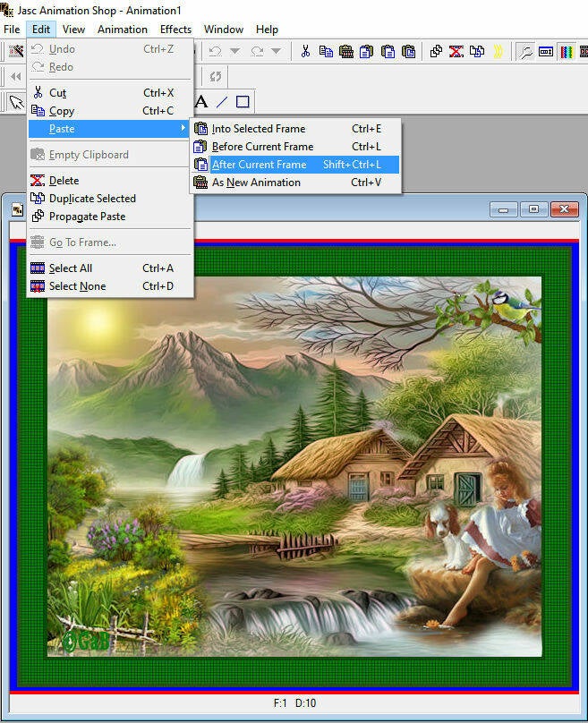588x723 pixels.
Task: Launch the Animation Wizard toolbar icon
Action: [17, 51]
